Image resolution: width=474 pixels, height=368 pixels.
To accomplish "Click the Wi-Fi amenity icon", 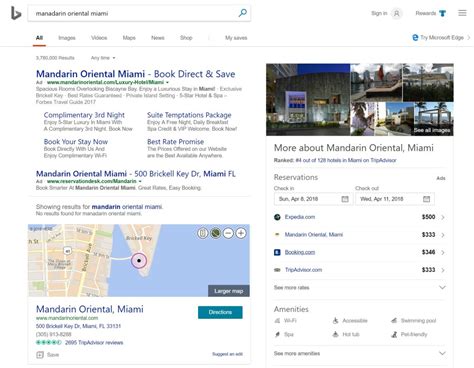I will click(277, 321).
